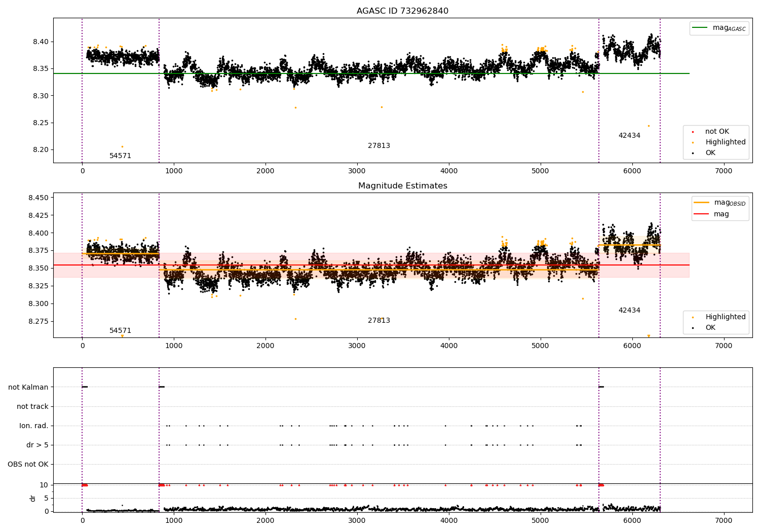Click the 3000 x-axis tick of the Magnitude Estimates plot
Image resolution: width=760 pixels, height=532 pixels.
coord(357,346)
